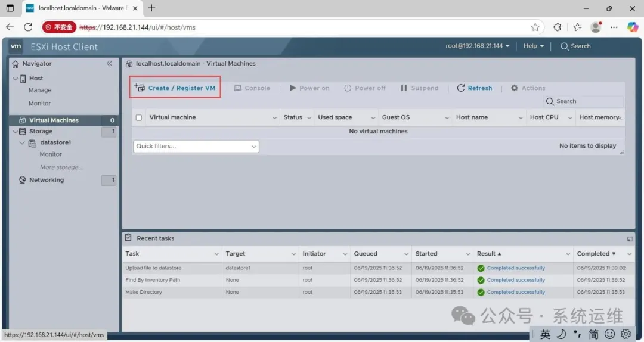The height and width of the screenshot is (342, 644).
Task: Sort by Completed column header
Action: click(593, 254)
